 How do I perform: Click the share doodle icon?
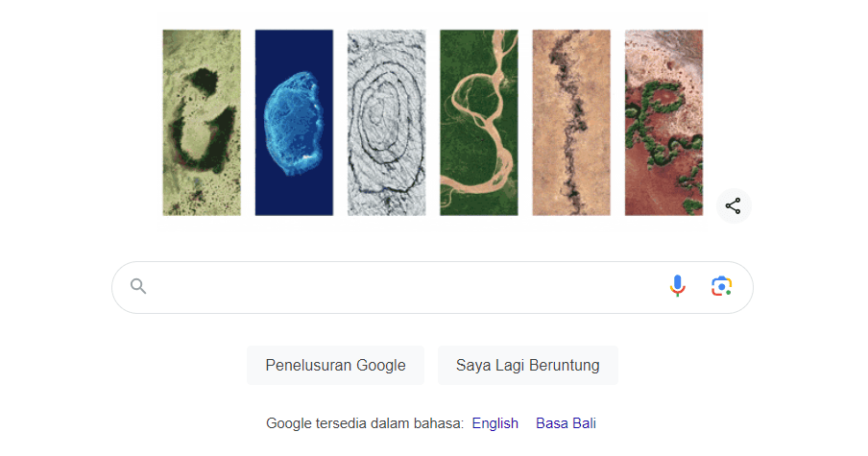coord(733,205)
